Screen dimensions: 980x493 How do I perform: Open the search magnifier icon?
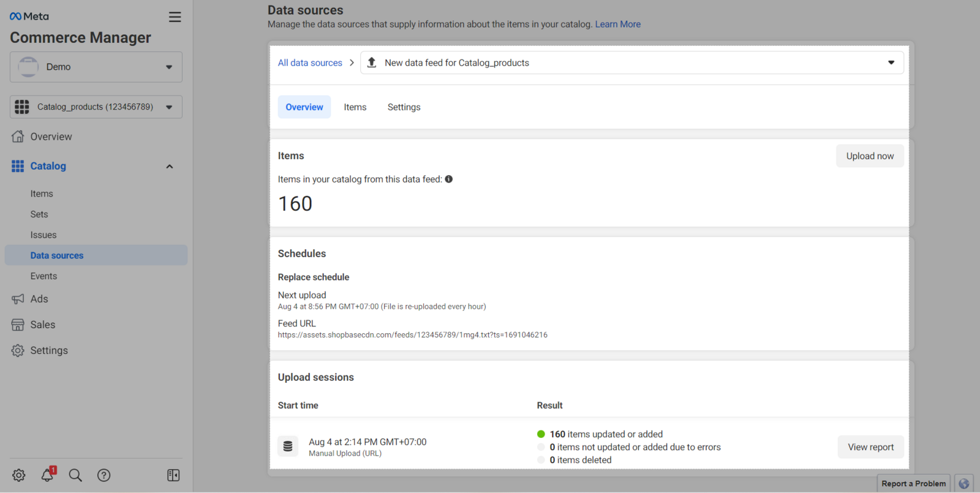pyautogui.click(x=75, y=475)
